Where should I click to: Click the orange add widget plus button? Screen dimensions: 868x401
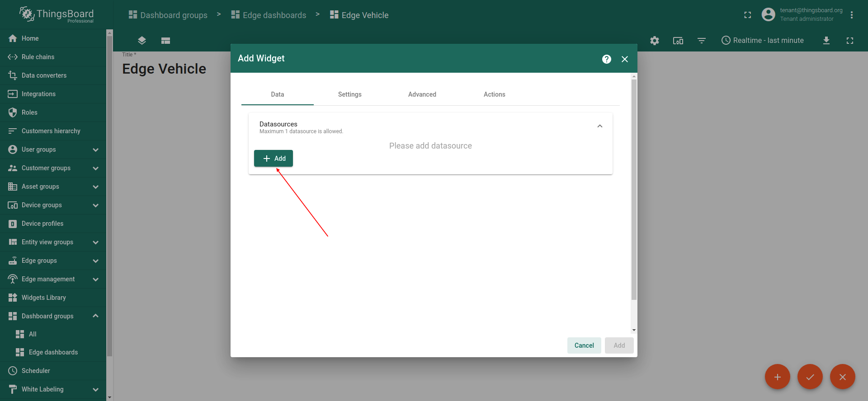pyautogui.click(x=778, y=377)
